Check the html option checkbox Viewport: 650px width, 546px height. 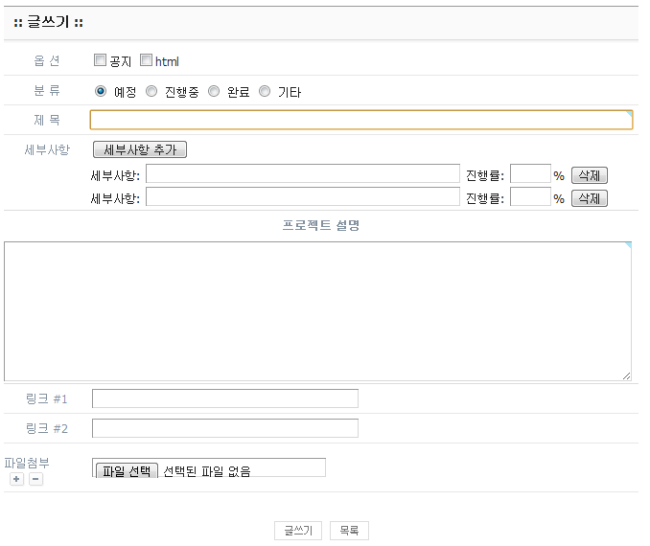pyautogui.click(x=146, y=62)
